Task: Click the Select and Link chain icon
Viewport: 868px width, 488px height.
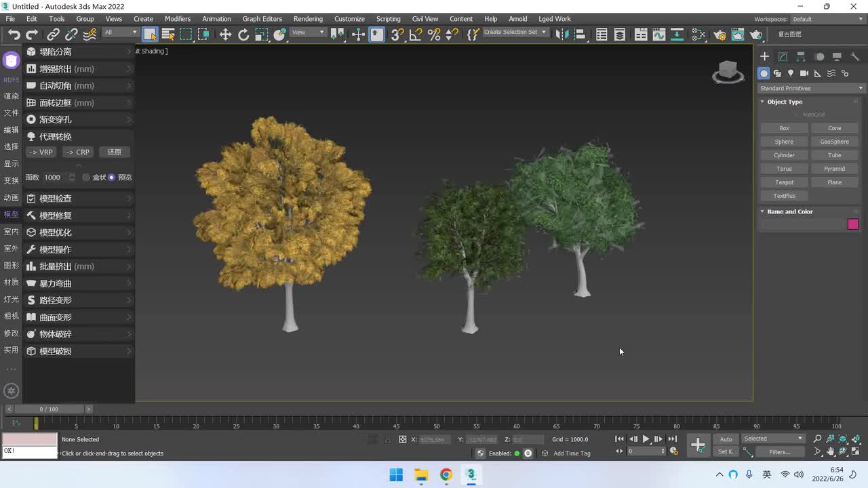Action: 53,35
